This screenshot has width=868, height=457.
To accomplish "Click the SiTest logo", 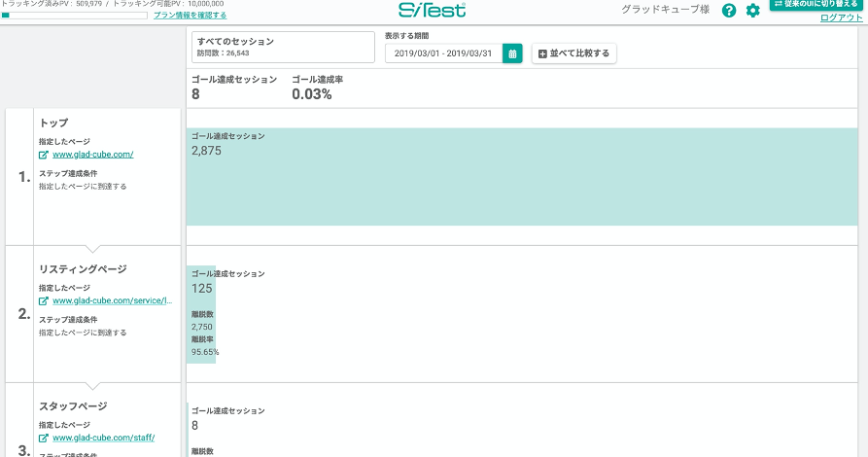I will coord(433,10).
